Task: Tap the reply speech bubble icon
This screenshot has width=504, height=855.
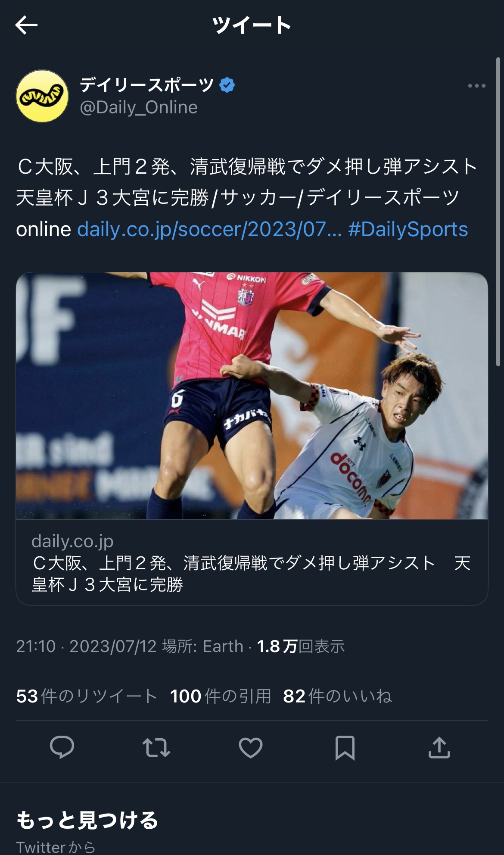Action: [x=62, y=747]
